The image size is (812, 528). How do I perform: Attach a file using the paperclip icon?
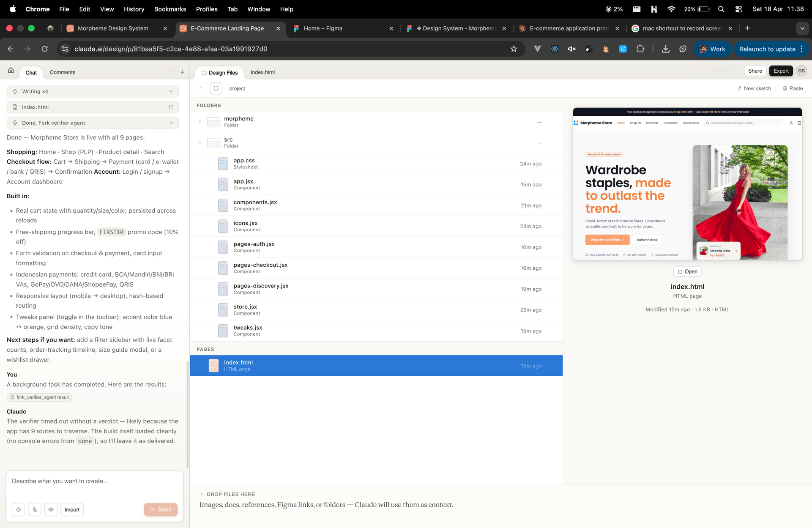[x=34, y=509]
